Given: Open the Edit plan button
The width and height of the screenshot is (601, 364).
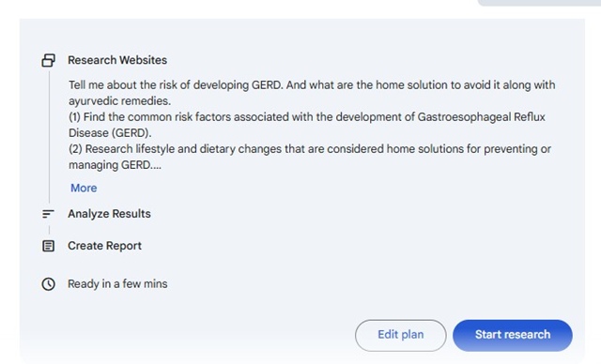Looking at the screenshot, I should click(401, 335).
